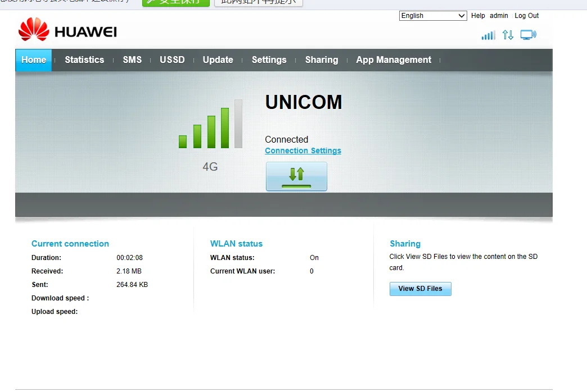
Task: Go to the Statistics tab
Action: 84,60
